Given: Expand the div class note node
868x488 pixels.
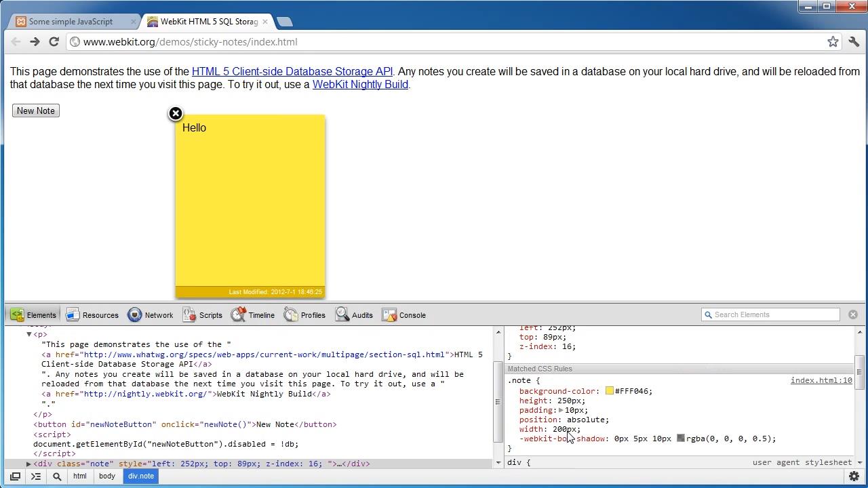Looking at the screenshot, I should click(x=28, y=464).
